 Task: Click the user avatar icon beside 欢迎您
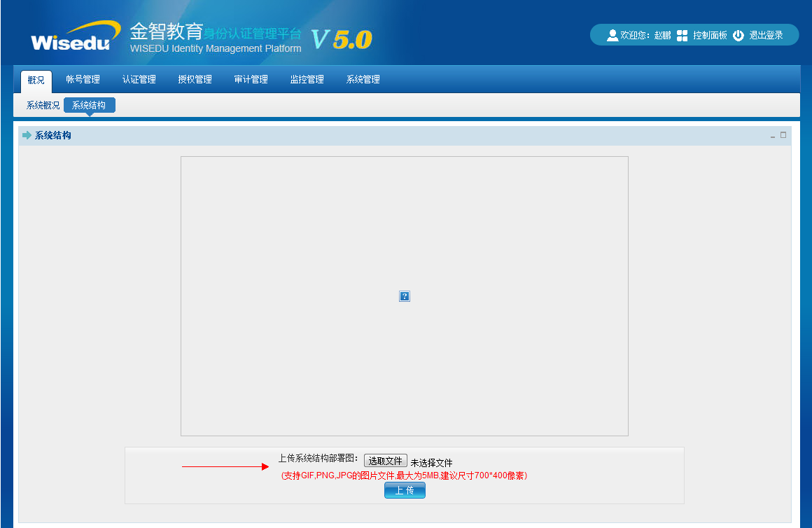(612, 35)
